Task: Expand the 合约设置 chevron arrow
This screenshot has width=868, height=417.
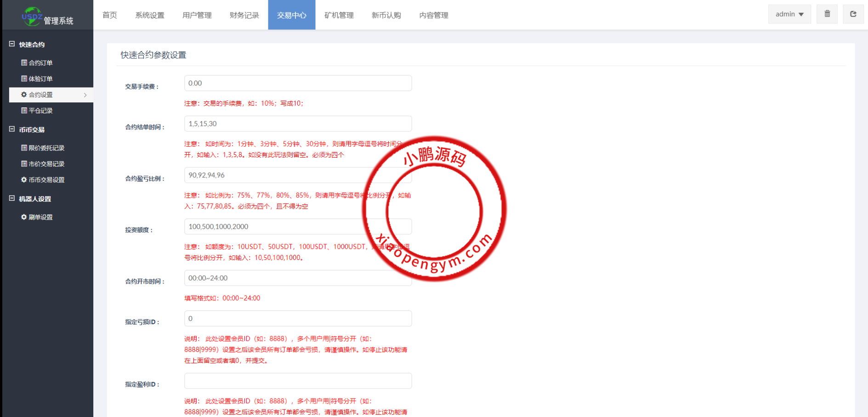Action: (85, 95)
